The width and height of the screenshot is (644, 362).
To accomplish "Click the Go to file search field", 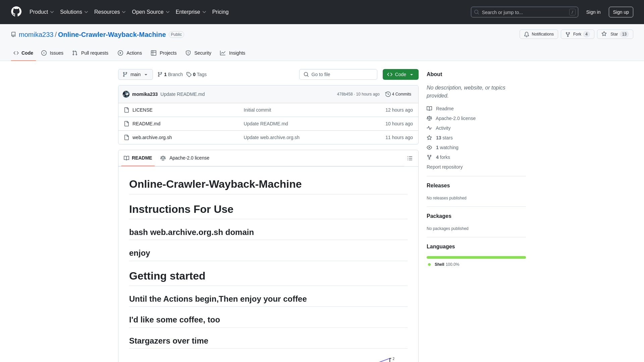I will pos(338,74).
